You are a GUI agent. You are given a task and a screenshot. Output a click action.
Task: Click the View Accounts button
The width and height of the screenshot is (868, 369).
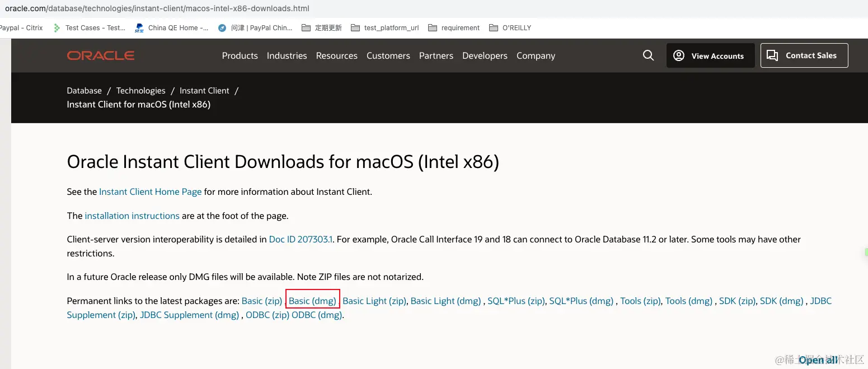710,55
